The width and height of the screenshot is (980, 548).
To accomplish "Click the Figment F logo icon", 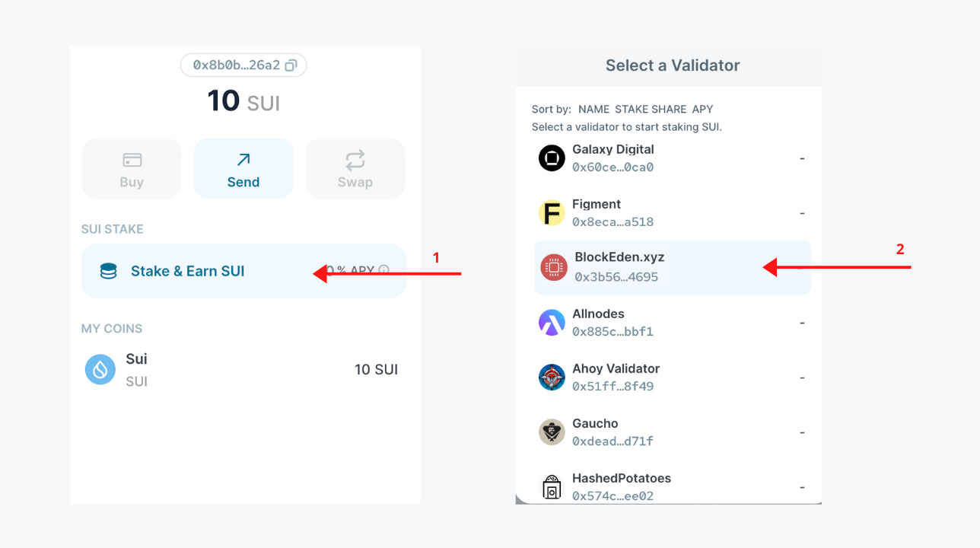I will pyautogui.click(x=552, y=213).
